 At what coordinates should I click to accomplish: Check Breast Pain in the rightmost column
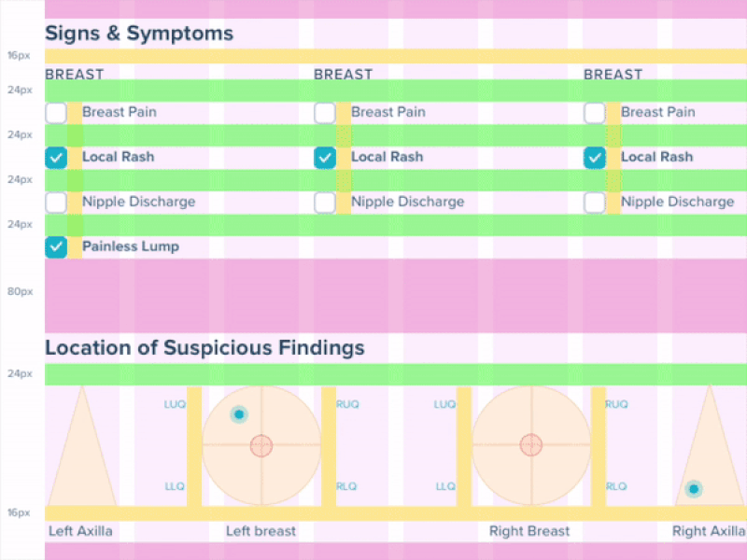coord(594,112)
